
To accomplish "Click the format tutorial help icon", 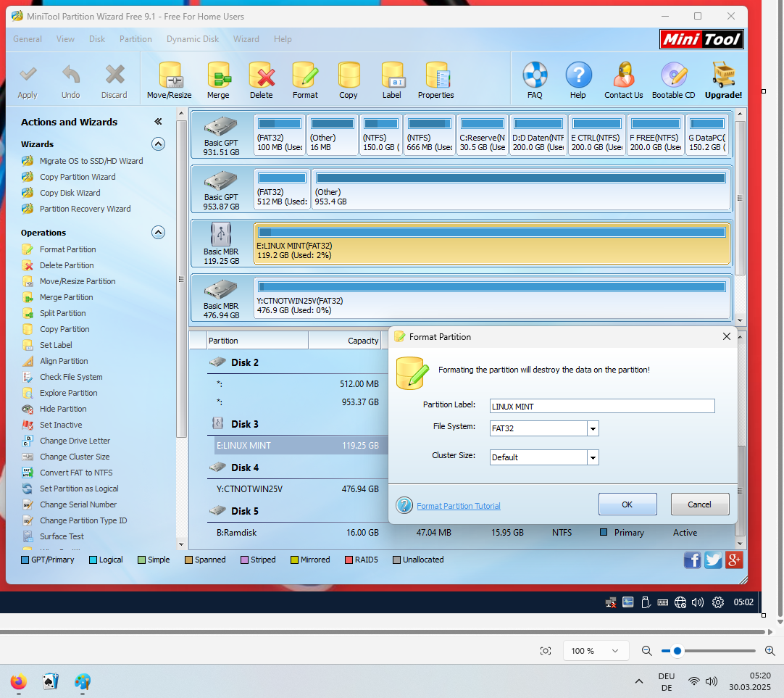I will [x=404, y=505].
